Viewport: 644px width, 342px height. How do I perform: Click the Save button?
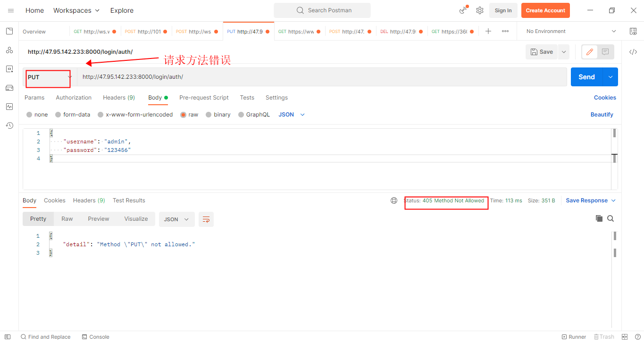click(542, 52)
